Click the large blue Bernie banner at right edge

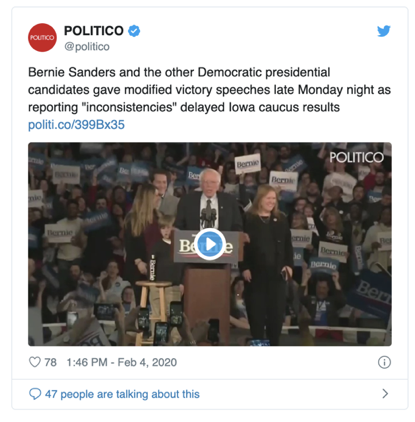click(371, 293)
